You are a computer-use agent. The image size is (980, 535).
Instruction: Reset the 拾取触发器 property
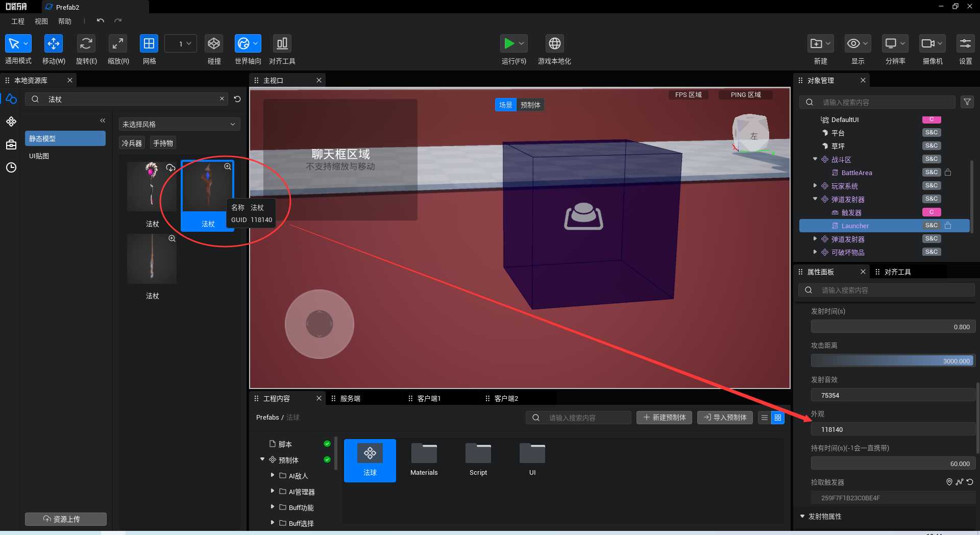click(970, 482)
